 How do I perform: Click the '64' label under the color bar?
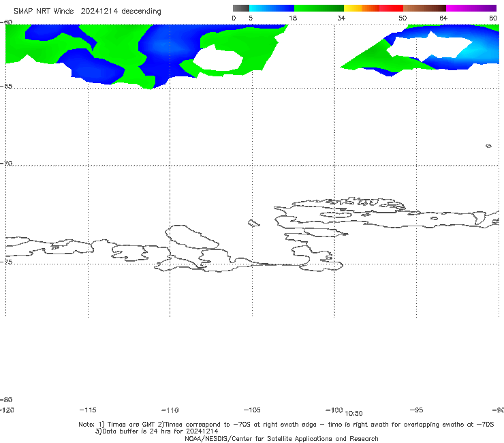[x=443, y=18]
